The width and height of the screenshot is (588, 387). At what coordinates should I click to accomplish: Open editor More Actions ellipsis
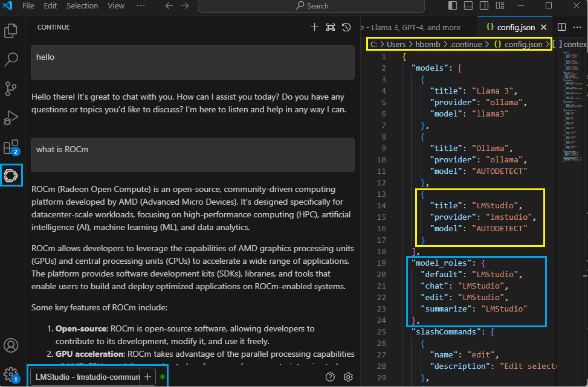point(577,27)
